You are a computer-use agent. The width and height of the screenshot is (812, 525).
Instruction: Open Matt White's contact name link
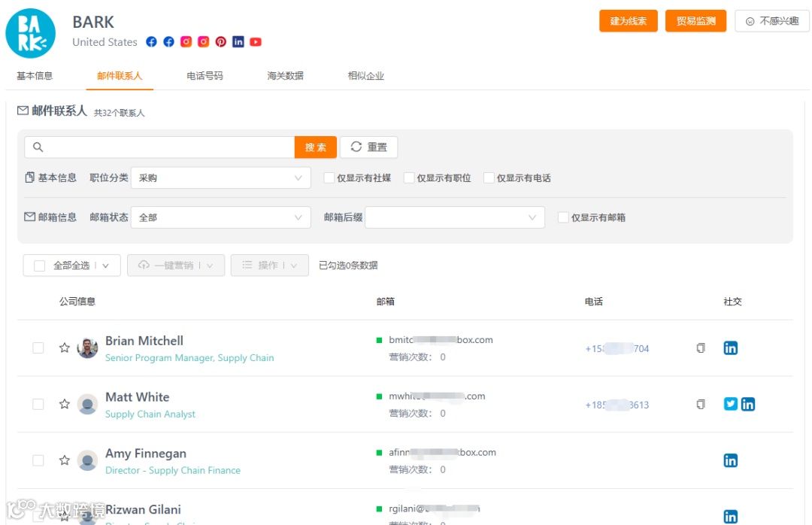click(138, 397)
